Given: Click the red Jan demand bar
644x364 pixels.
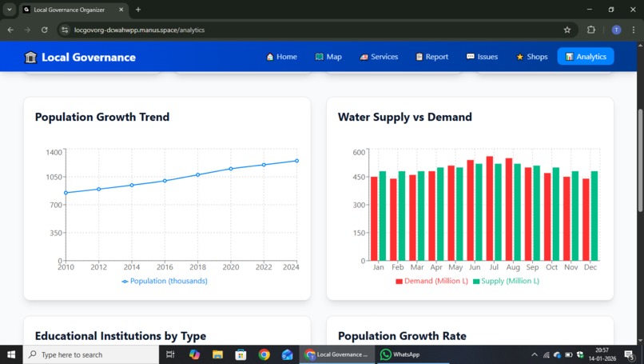Looking at the screenshot, I should tap(374, 219).
